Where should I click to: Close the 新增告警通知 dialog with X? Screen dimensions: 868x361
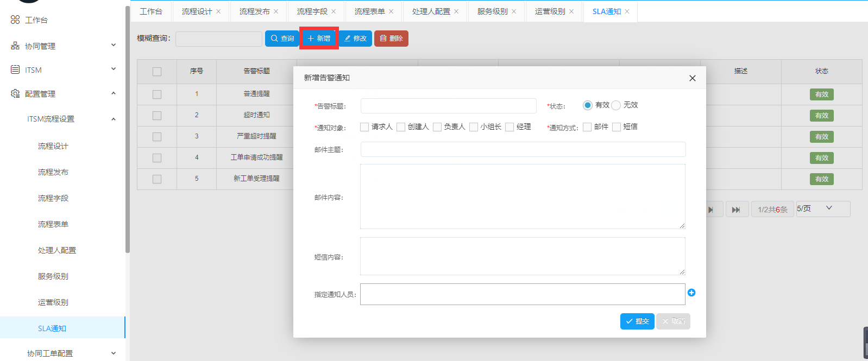[693, 78]
